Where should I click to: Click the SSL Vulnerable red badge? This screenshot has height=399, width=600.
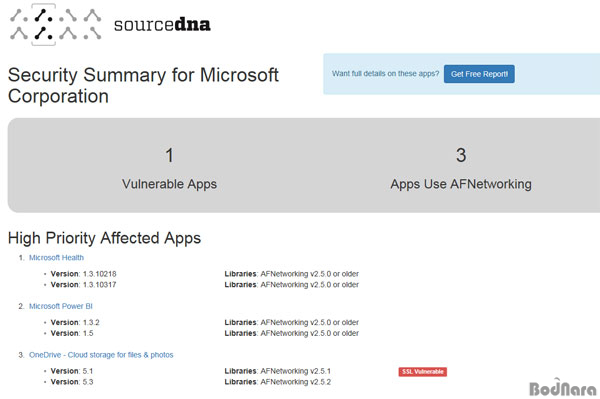coord(422,371)
